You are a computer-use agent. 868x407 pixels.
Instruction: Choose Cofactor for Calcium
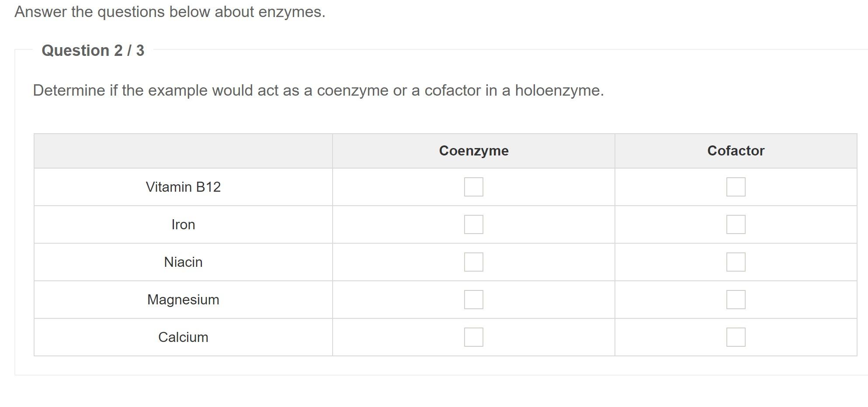coord(736,337)
